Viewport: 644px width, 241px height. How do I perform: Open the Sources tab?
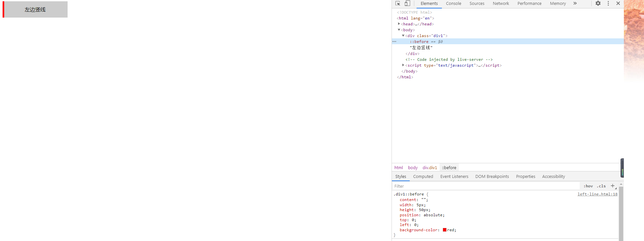click(477, 4)
